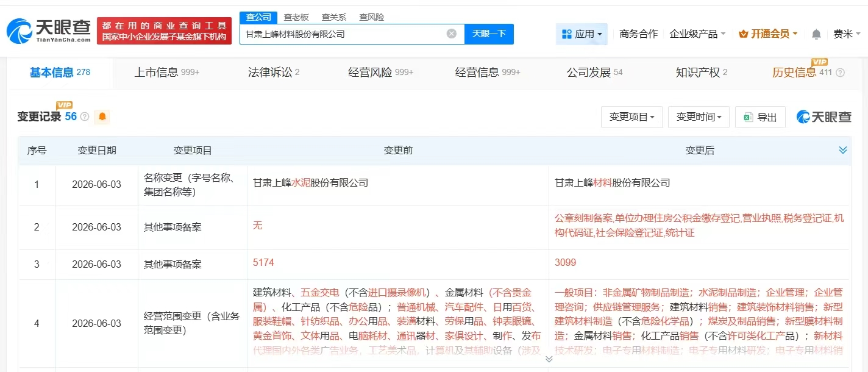Click the value 5174 in row 3

point(263,262)
